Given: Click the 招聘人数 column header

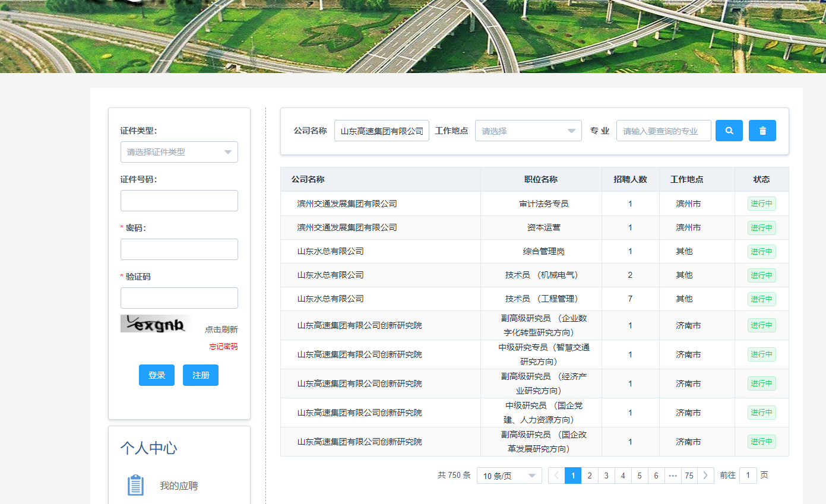Looking at the screenshot, I should pyautogui.click(x=630, y=179).
